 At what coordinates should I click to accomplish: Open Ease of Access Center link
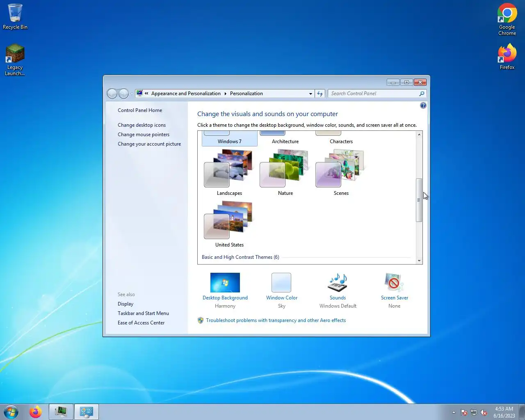pyautogui.click(x=141, y=323)
